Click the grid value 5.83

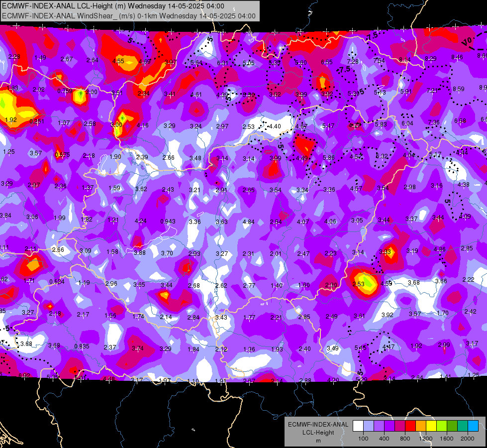click(x=381, y=124)
